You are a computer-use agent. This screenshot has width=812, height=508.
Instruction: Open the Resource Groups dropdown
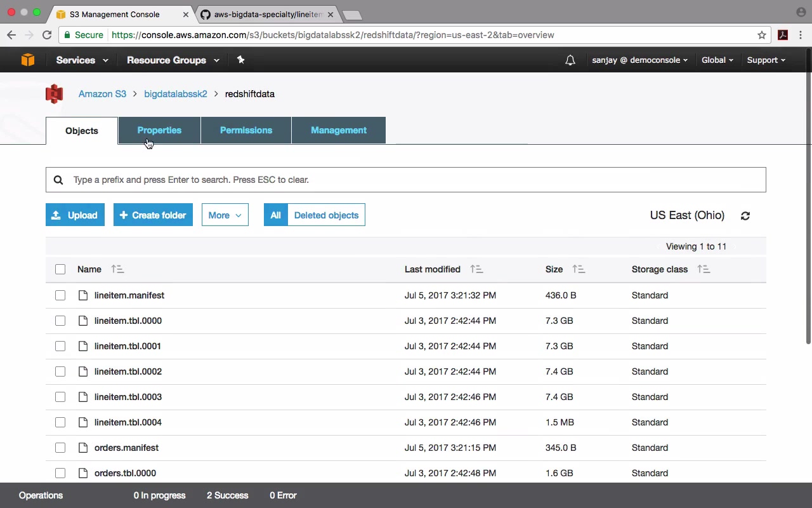[x=173, y=60]
